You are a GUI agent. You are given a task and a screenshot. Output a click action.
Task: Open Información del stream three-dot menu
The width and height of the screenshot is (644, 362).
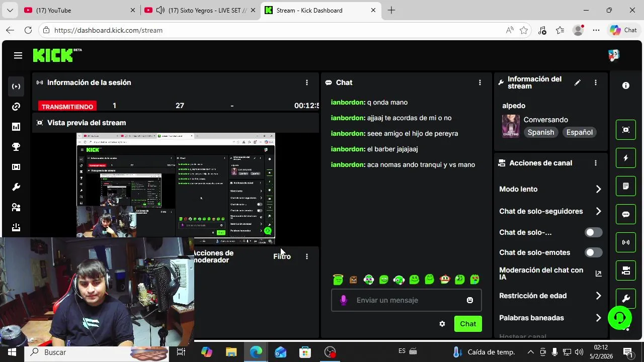pos(596,82)
